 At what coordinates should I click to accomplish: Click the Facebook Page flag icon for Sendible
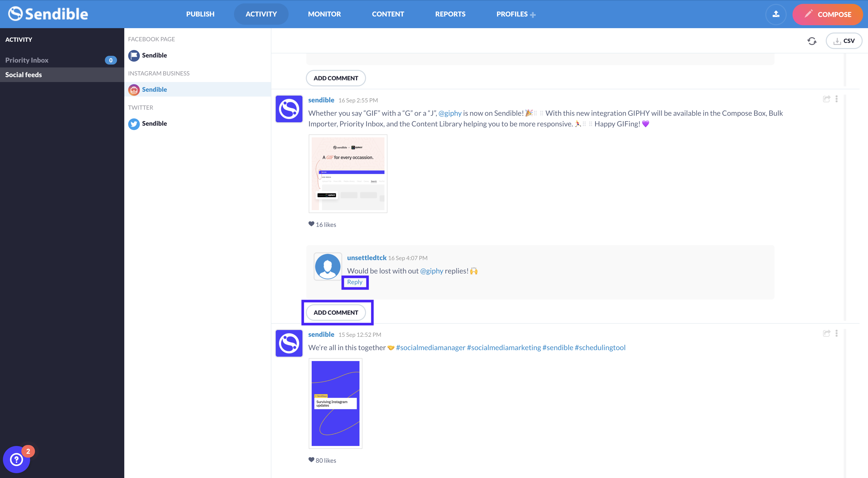pos(134,55)
